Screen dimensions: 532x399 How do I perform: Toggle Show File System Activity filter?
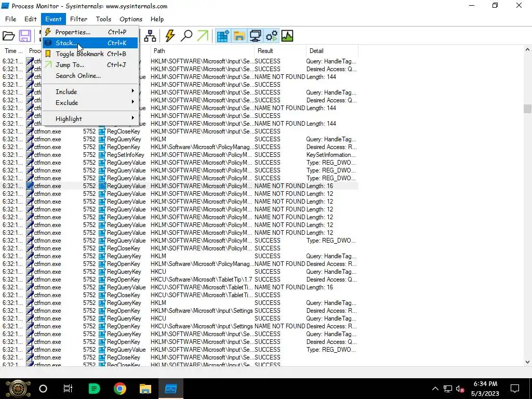tap(239, 36)
